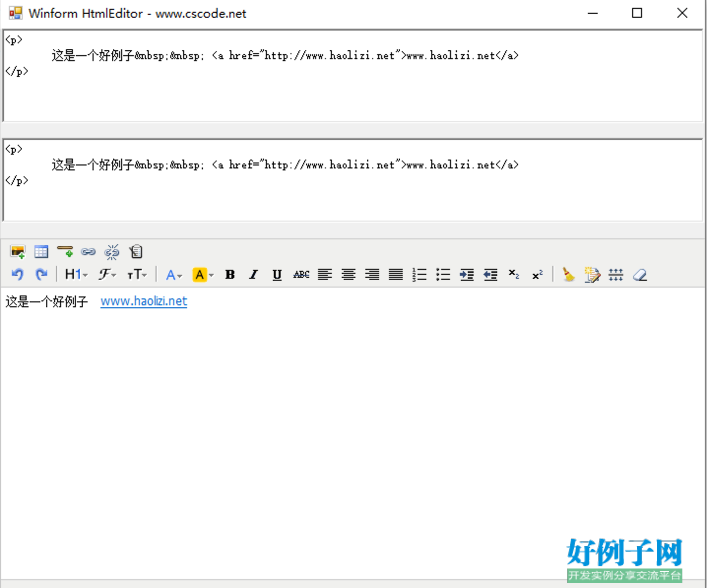Open the insert table tool

pyautogui.click(x=41, y=251)
